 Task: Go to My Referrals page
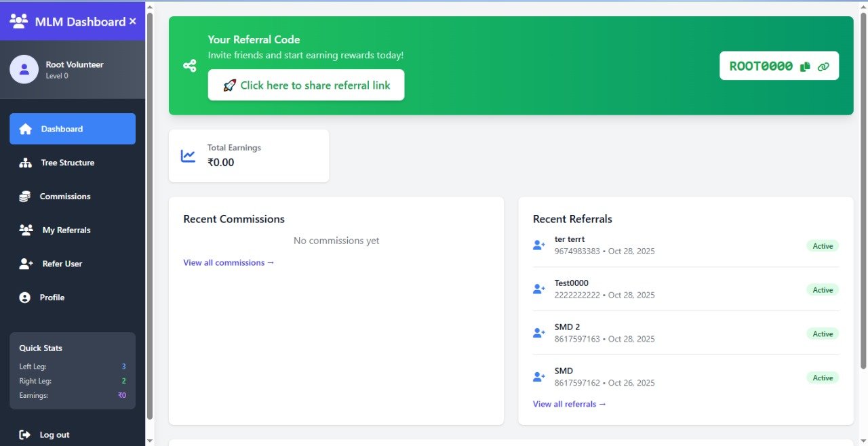pyautogui.click(x=66, y=230)
